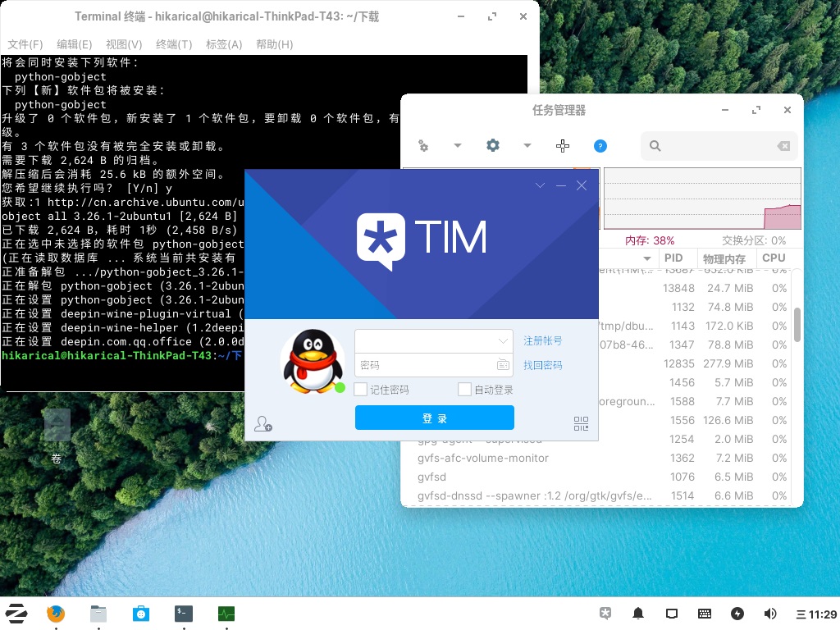Open the dropdown beside the task manager gear
Image resolution: width=840 pixels, height=630 pixels.
coord(527,145)
